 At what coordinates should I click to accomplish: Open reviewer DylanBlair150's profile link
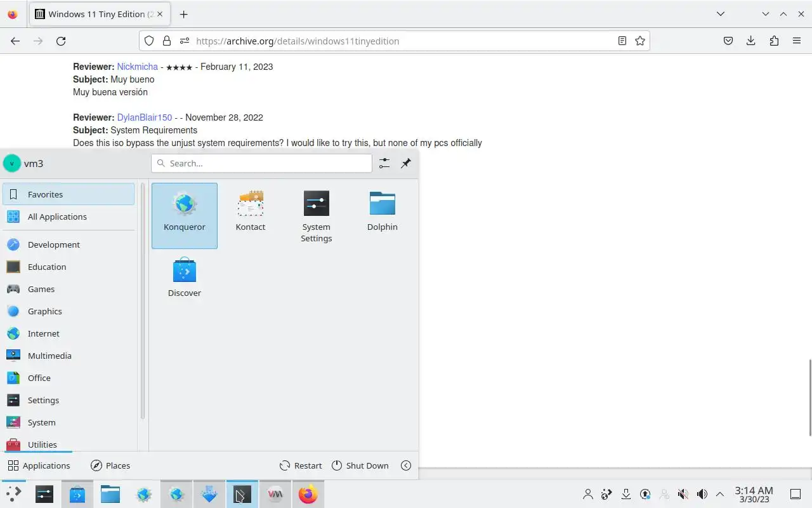click(145, 117)
